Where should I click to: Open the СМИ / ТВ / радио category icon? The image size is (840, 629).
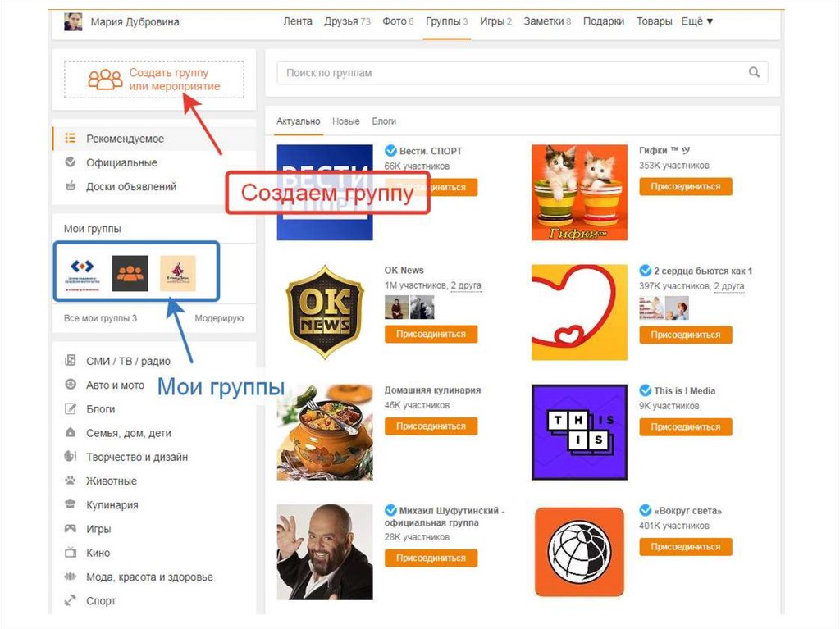(71, 361)
